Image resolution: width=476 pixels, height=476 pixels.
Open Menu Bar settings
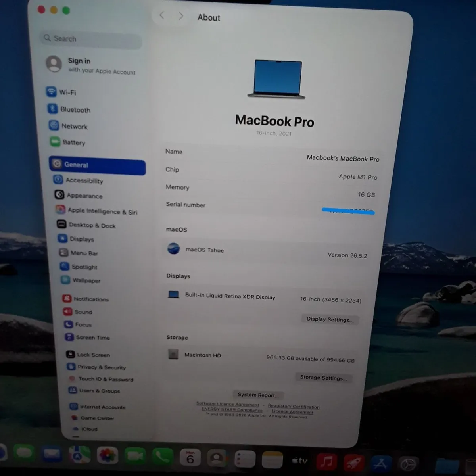[x=79, y=253]
